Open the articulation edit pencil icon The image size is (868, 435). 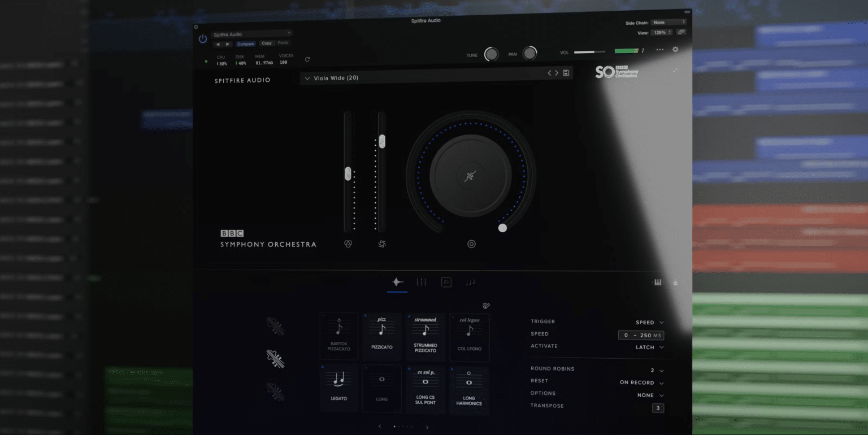[485, 305]
